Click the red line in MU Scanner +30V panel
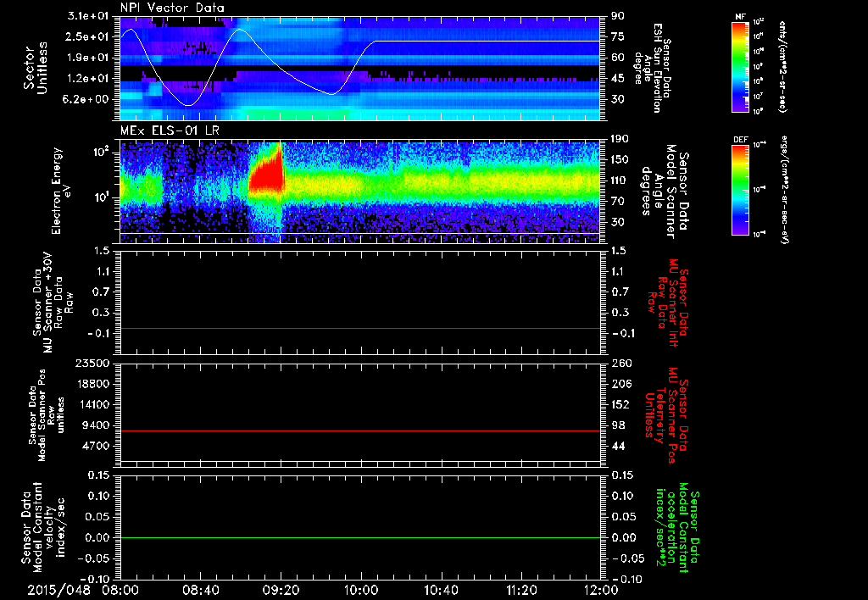This screenshot has width=868, height=600. pyautogui.click(x=360, y=328)
